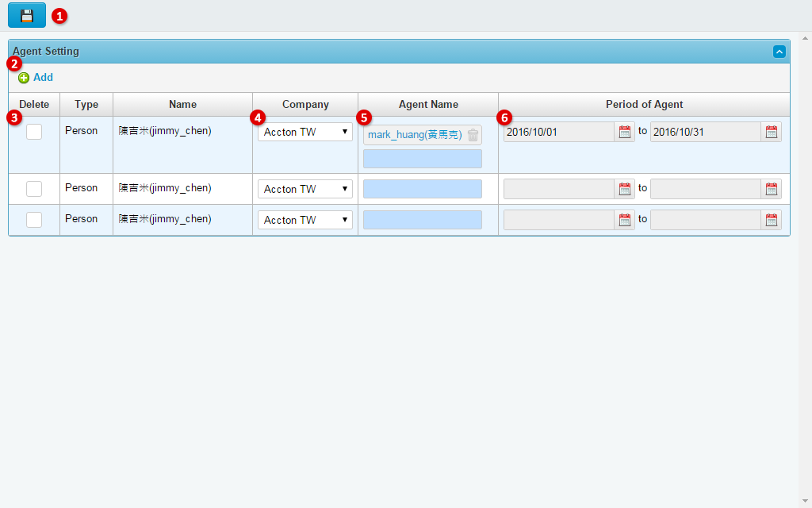This screenshot has height=508, width=812.
Task: Check the delete checkbox in the second row
Action: click(33, 188)
